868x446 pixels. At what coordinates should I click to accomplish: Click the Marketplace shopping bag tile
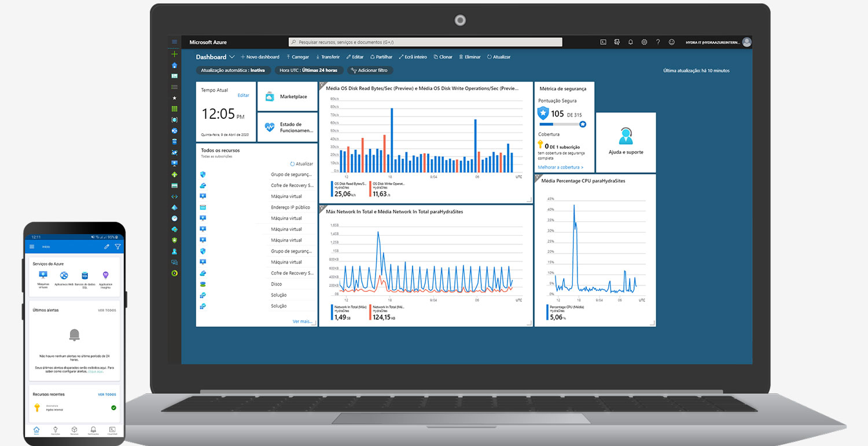[x=287, y=96]
